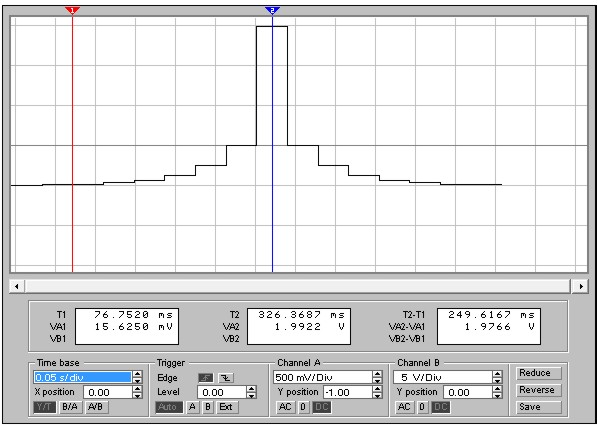Screen dimensions: 597x427
Task: Click the right scroll arrow below the display
Action: click(581, 286)
